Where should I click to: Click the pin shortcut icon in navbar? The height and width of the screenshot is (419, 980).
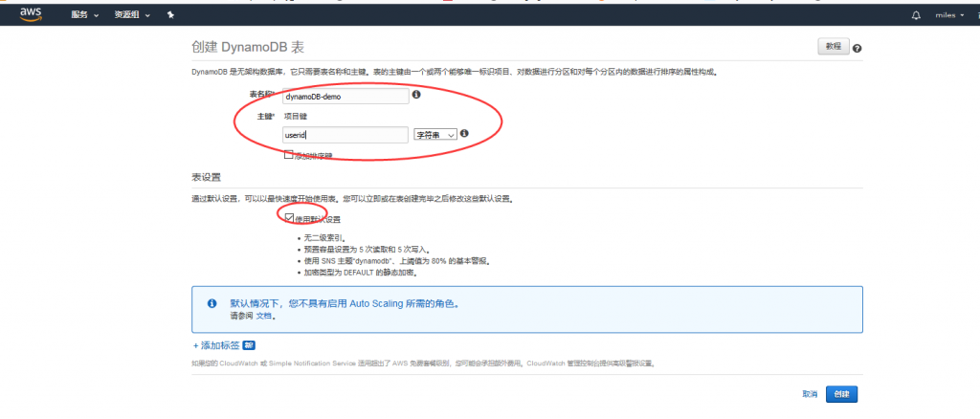pos(170,15)
